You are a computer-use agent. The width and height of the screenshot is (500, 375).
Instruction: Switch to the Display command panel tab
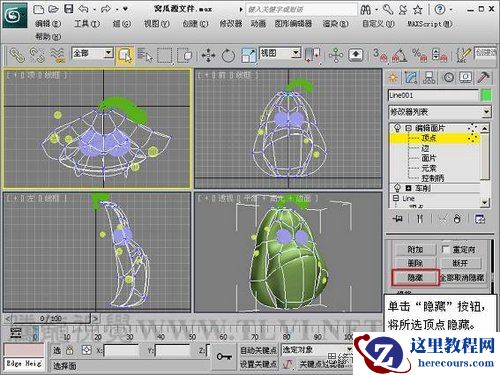(x=466, y=78)
